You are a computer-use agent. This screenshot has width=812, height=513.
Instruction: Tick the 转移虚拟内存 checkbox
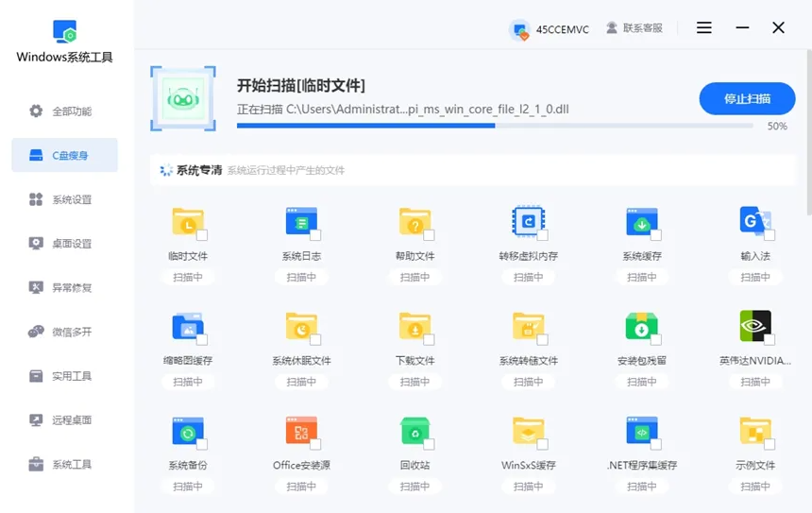pos(542,235)
